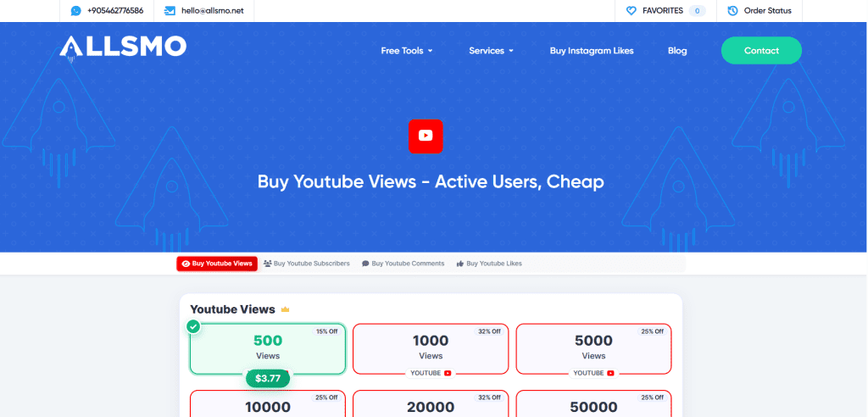Screen dimensions: 868x417
Task: Click the 32% Off badge on the 1000 Views card
Action: 489,331
